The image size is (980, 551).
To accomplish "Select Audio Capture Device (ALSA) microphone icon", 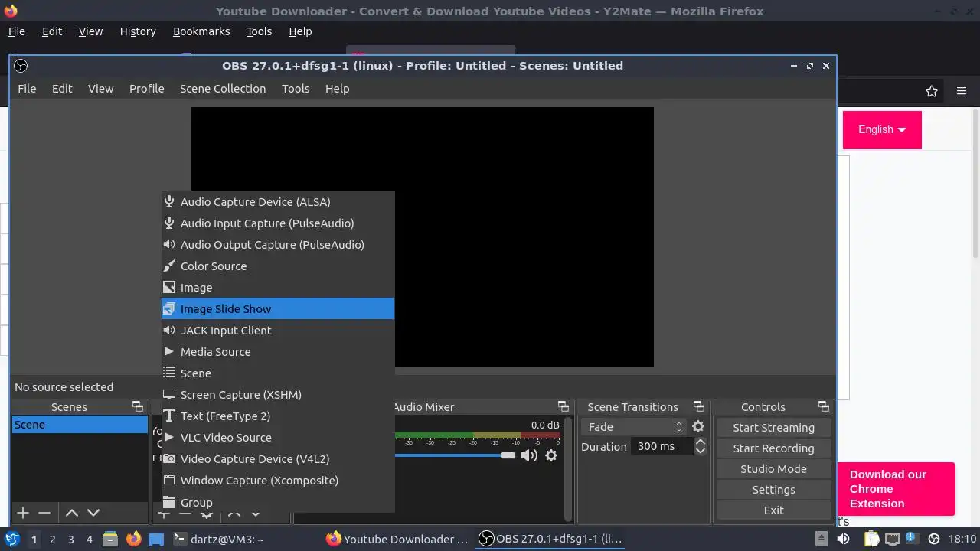I will [169, 202].
